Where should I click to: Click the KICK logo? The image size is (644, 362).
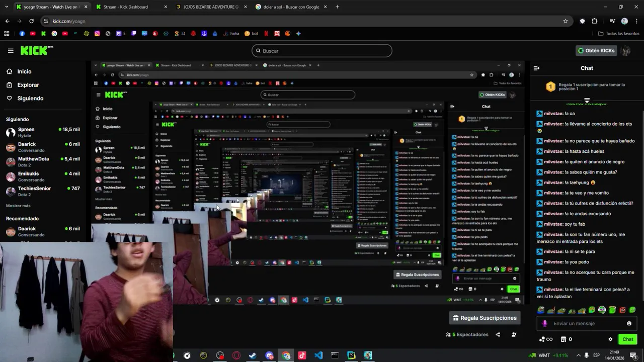37,50
